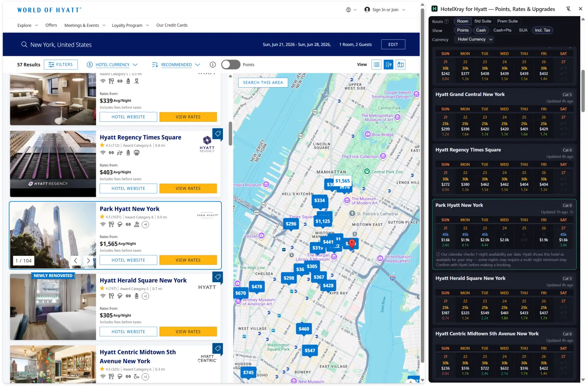This screenshot has width=588, height=386.
Task: Click the red selected map pin
Action: click(352, 243)
